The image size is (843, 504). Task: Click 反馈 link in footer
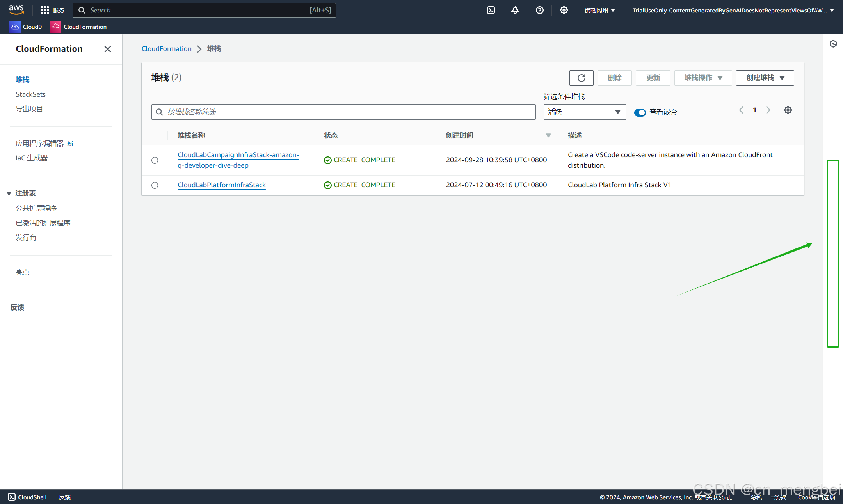click(x=65, y=497)
